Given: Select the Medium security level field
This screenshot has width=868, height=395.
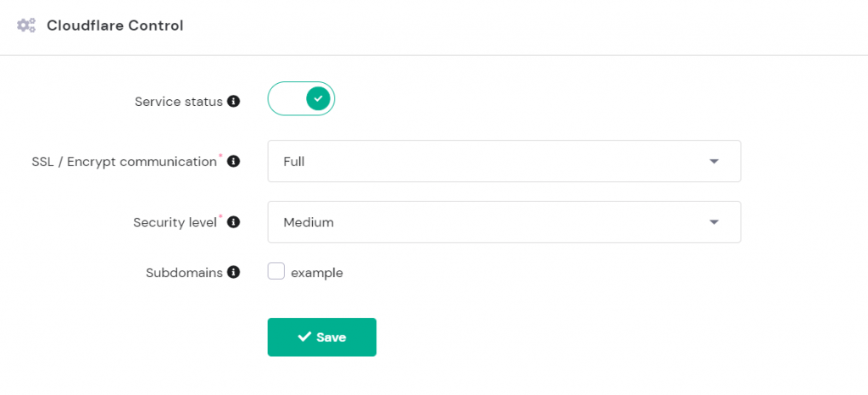Looking at the screenshot, I should point(504,222).
